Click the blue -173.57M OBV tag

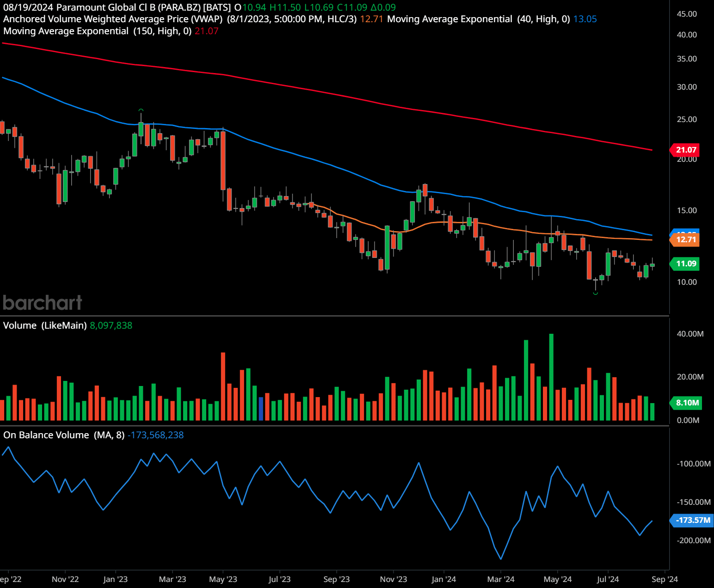[692, 520]
